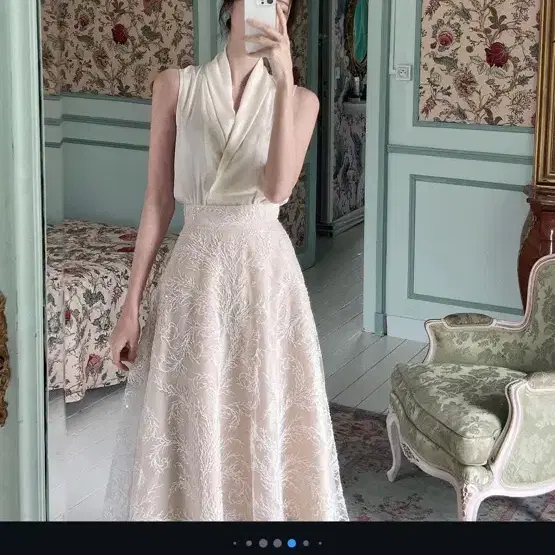This screenshot has height=555, width=555.
Task: Jump to the tiny first dot of the carousel indicator
Action: click(235, 543)
